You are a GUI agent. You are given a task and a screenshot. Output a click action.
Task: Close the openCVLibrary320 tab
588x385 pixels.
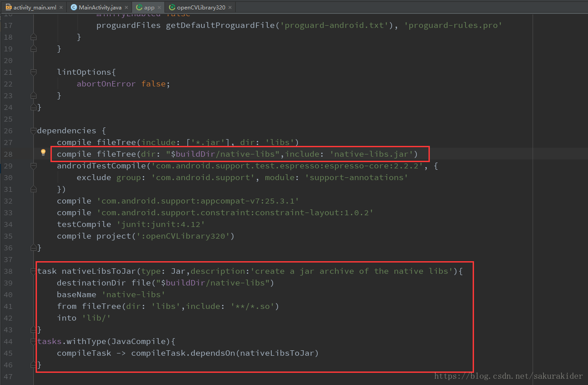tap(230, 8)
